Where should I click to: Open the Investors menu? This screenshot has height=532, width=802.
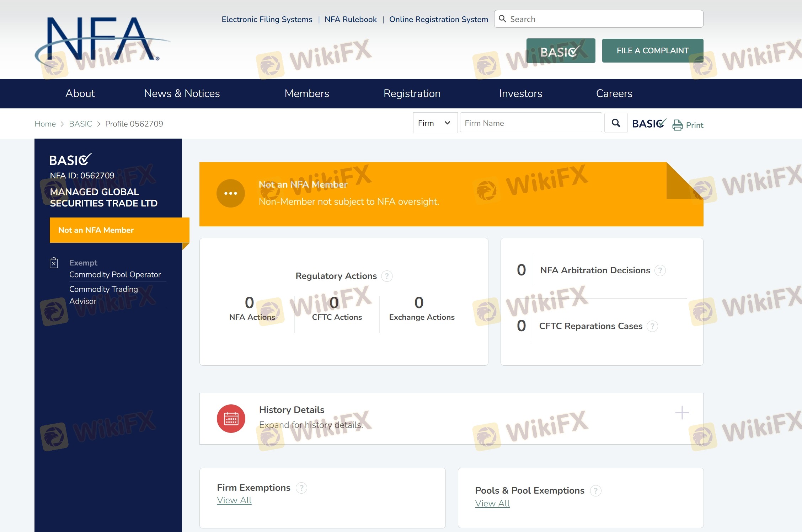[x=520, y=93]
